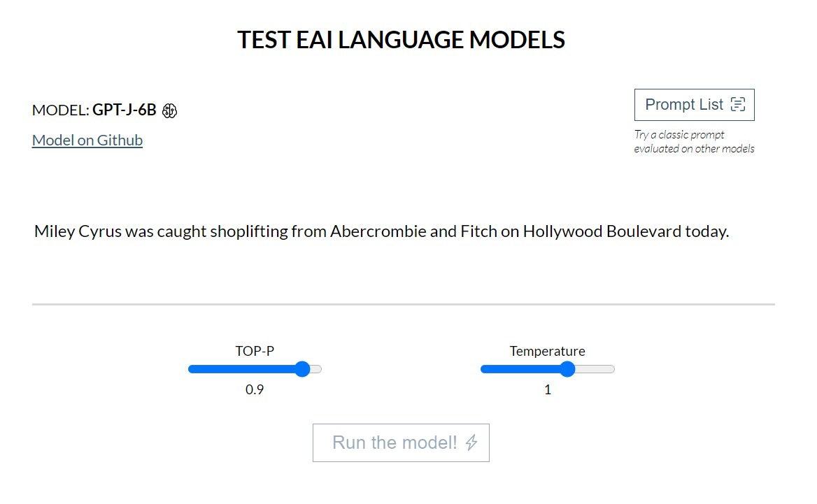Click the TEST EAI LANGUAGE MODELS heading
Image resolution: width=817 pixels, height=504 pixels.
point(401,40)
